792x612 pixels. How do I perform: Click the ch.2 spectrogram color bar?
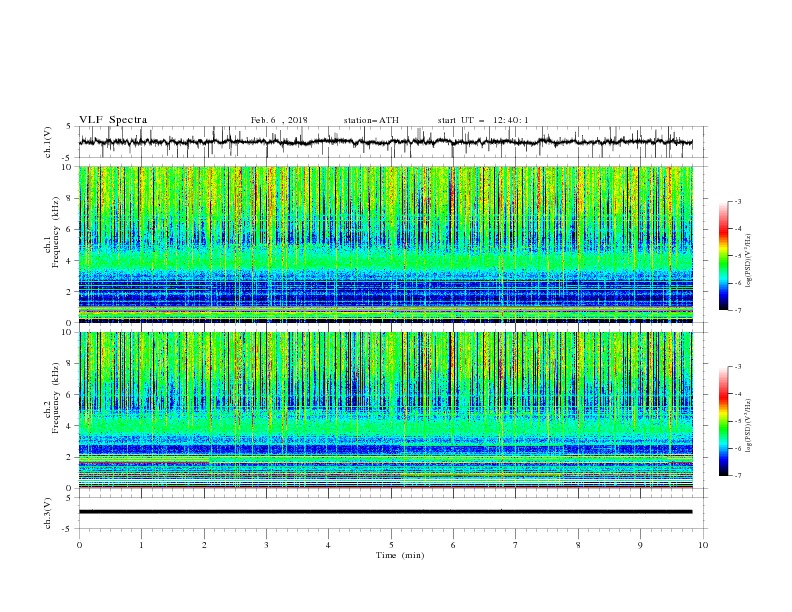723,421
